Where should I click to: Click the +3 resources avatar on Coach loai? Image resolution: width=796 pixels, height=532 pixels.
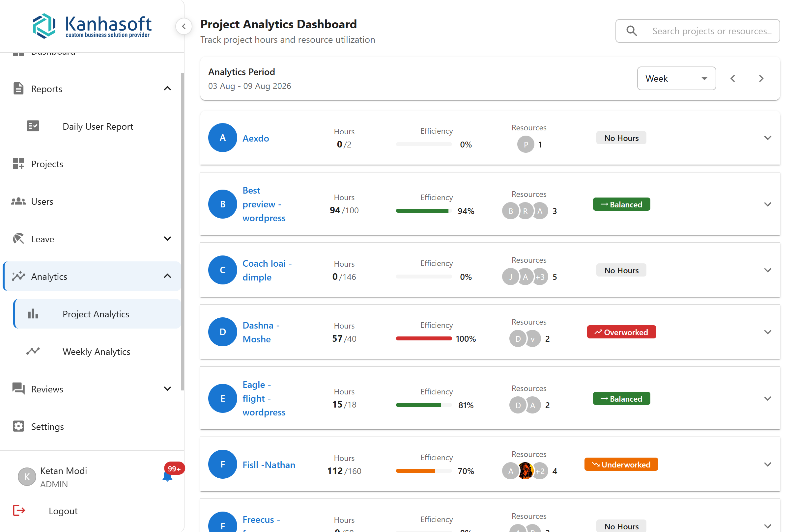pos(540,277)
